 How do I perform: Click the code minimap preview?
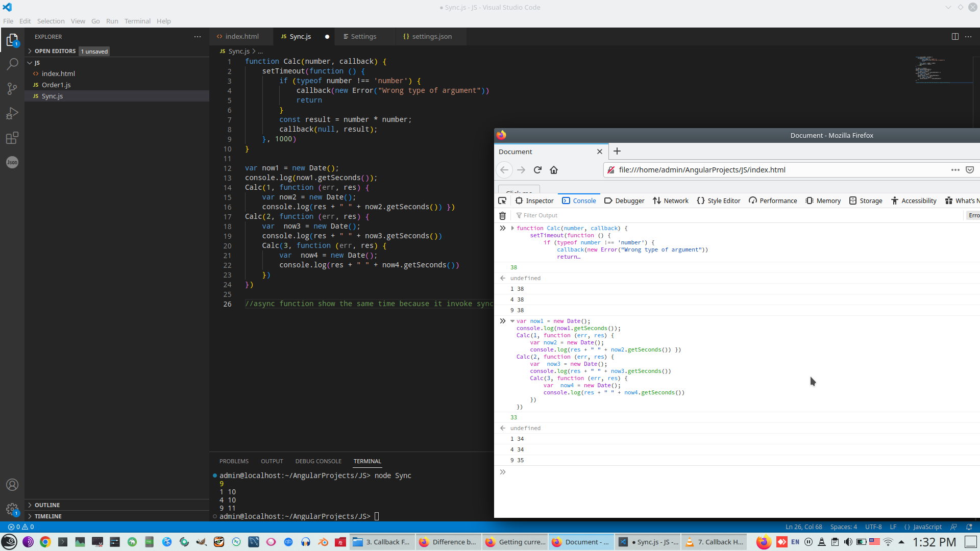coord(932,69)
